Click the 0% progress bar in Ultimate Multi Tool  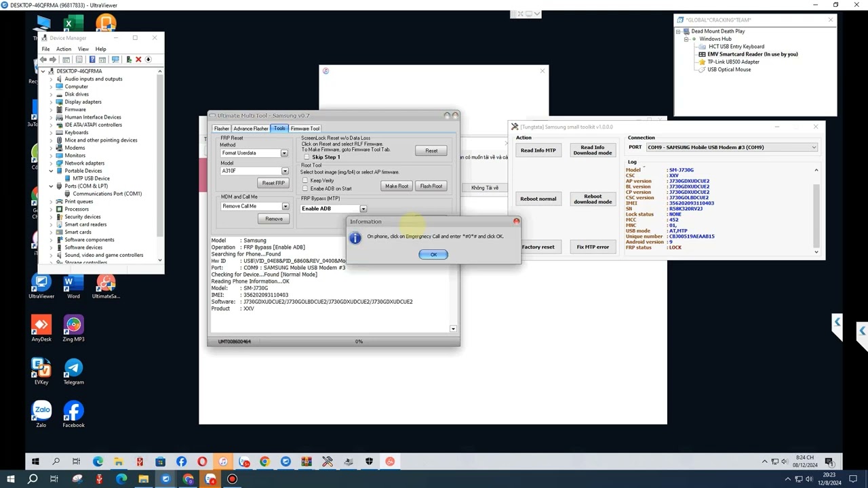pyautogui.click(x=359, y=342)
